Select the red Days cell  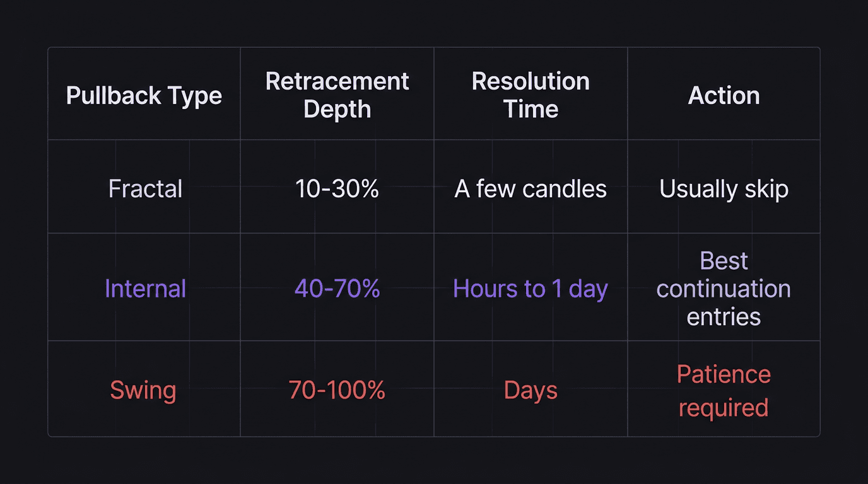531,391
